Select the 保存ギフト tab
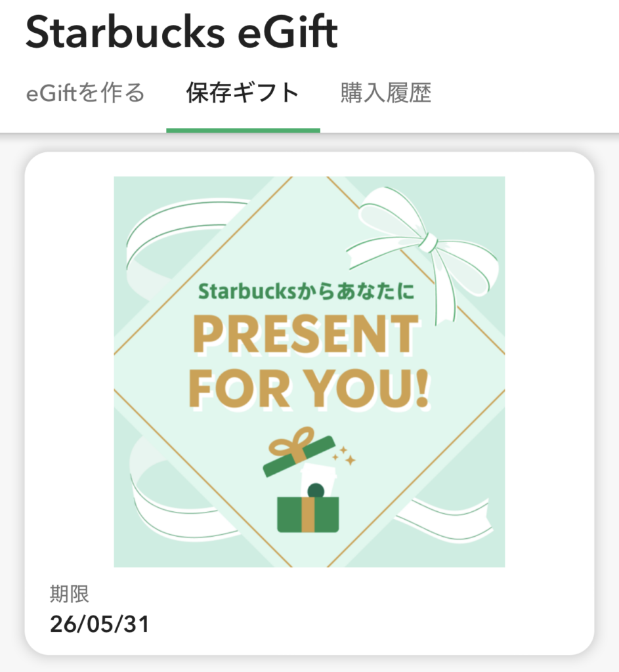 point(243,93)
